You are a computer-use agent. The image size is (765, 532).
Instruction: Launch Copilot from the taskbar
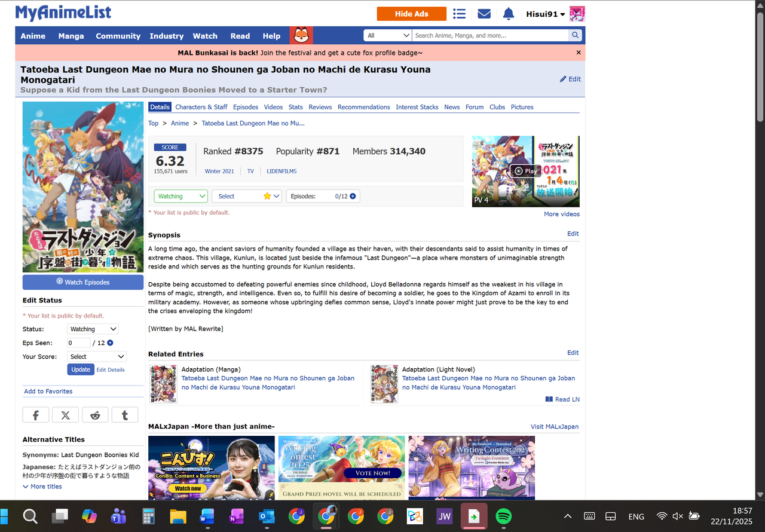click(x=89, y=516)
